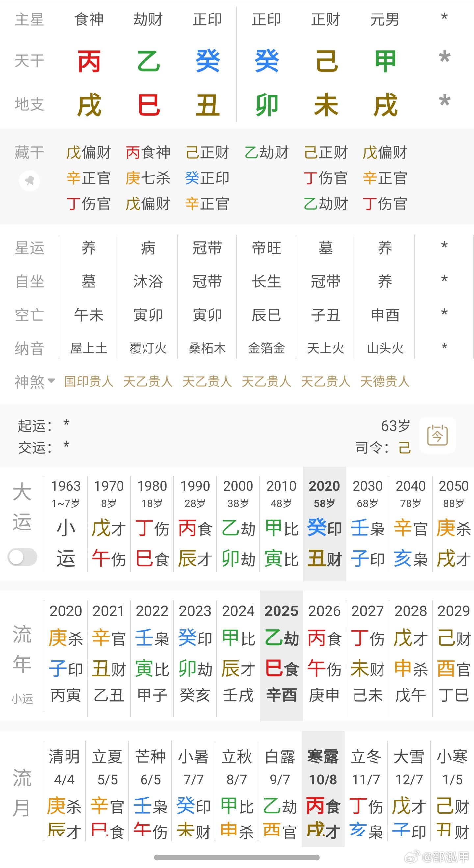The width and height of the screenshot is (474, 868).
Task: Tap the bottom home indicator bar
Action: click(237, 857)
